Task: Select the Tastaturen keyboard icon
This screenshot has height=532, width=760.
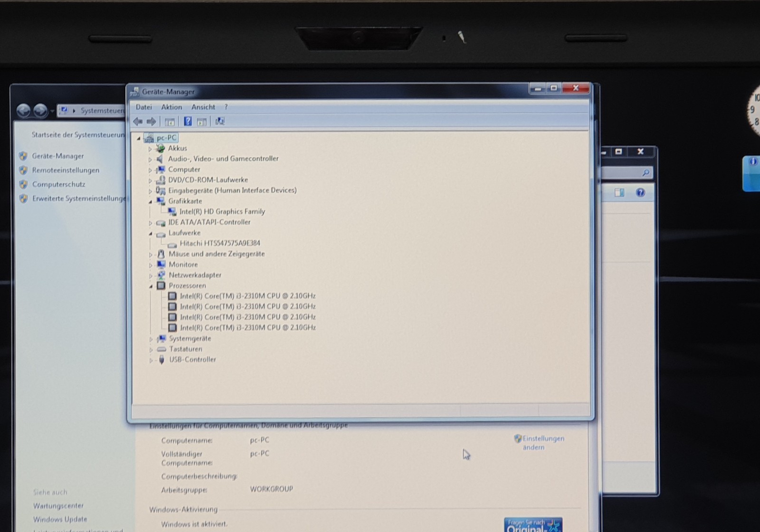Action: [x=161, y=349]
